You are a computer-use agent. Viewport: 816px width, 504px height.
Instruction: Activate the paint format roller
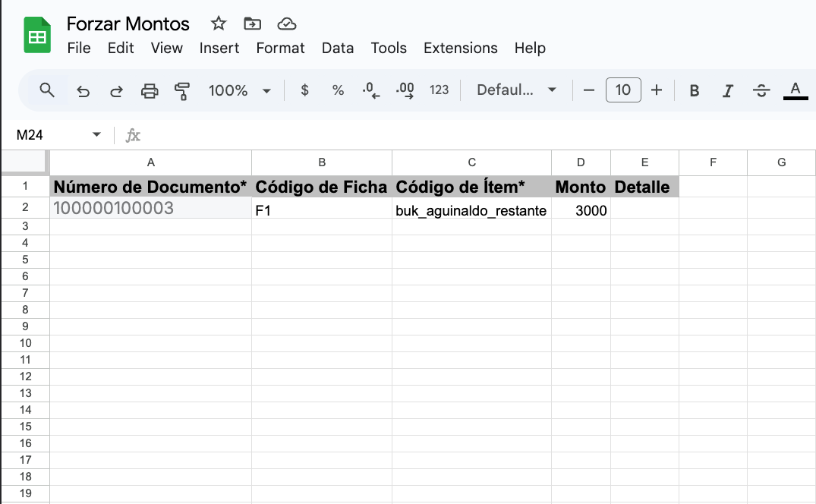pyautogui.click(x=182, y=90)
